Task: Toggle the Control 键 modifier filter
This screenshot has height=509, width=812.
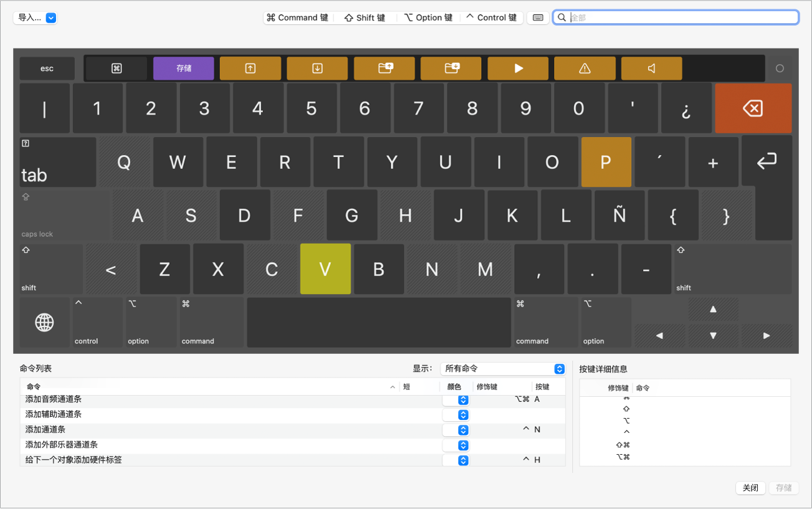Action: click(x=492, y=18)
